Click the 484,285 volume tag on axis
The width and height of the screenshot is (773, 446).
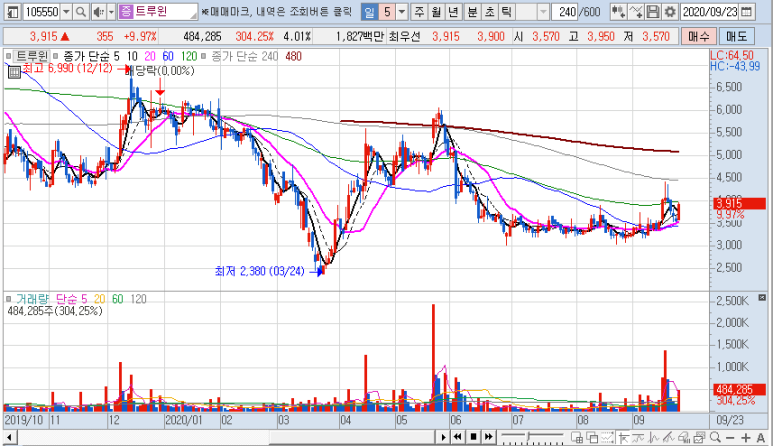pos(739,390)
